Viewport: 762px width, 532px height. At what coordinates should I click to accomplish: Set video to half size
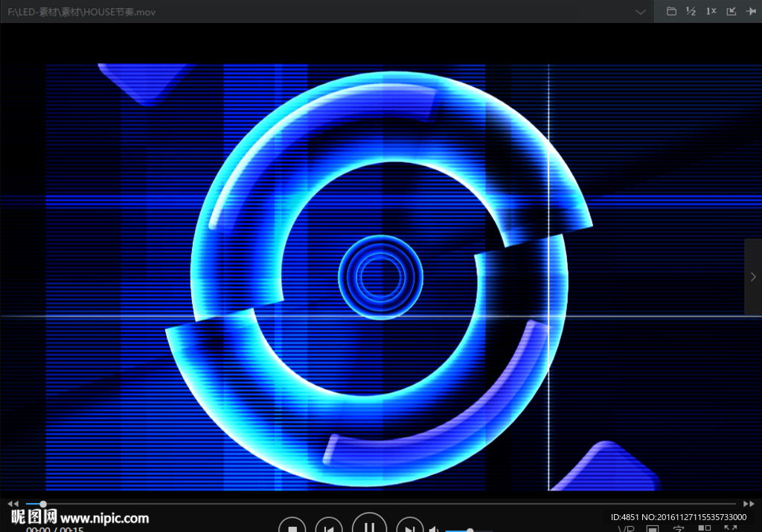coord(691,11)
